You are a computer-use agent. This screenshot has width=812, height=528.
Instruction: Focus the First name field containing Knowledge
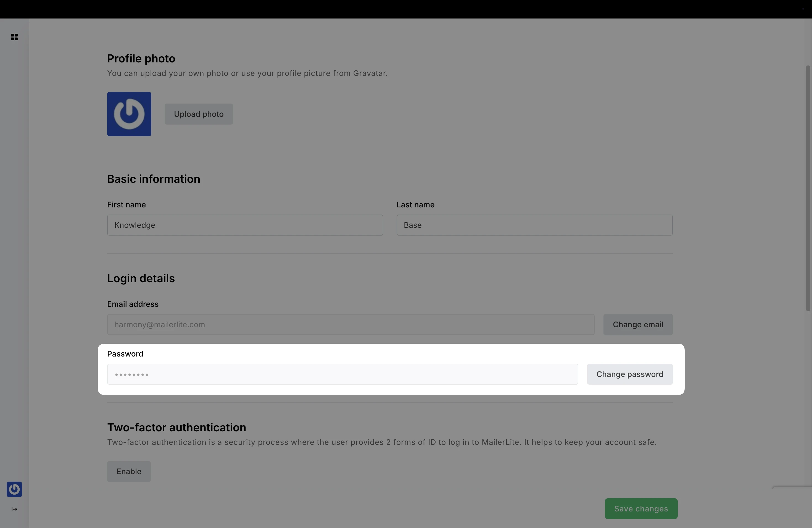[x=245, y=225]
